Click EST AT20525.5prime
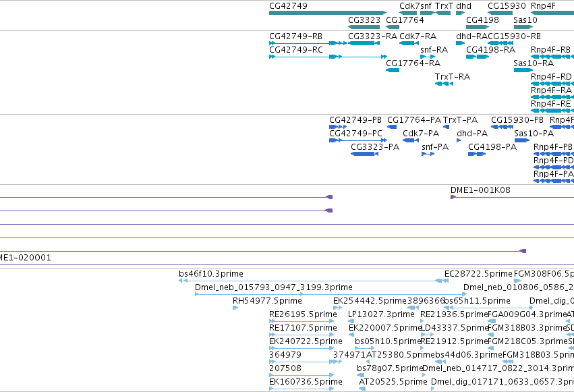Viewport: 574px width, 392px height. [393, 383]
